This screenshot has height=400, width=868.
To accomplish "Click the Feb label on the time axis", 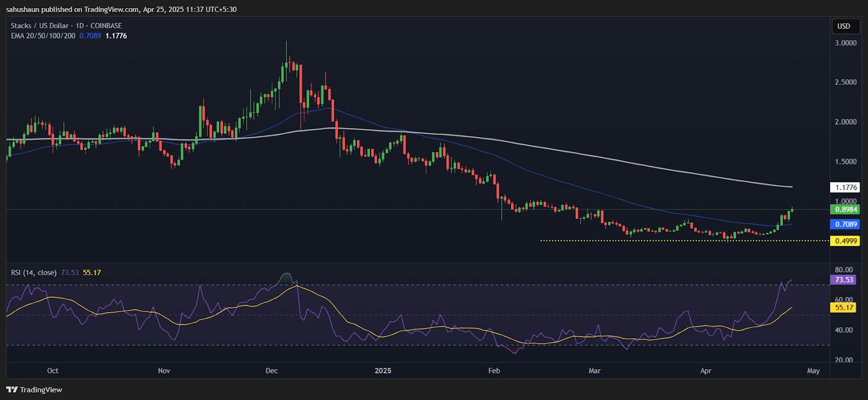I will [x=494, y=371].
